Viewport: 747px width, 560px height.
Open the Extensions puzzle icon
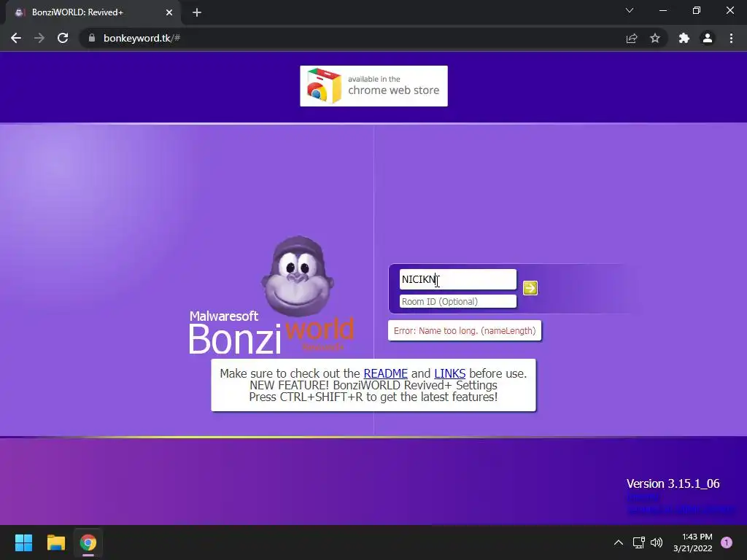[684, 38]
